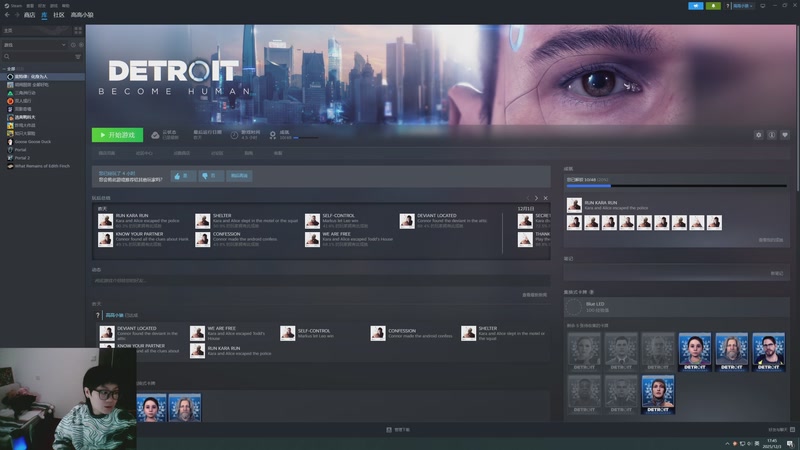The width and height of the screenshot is (800, 450).
Task: Open the downloads manager at the bottom bar
Action: (398, 430)
